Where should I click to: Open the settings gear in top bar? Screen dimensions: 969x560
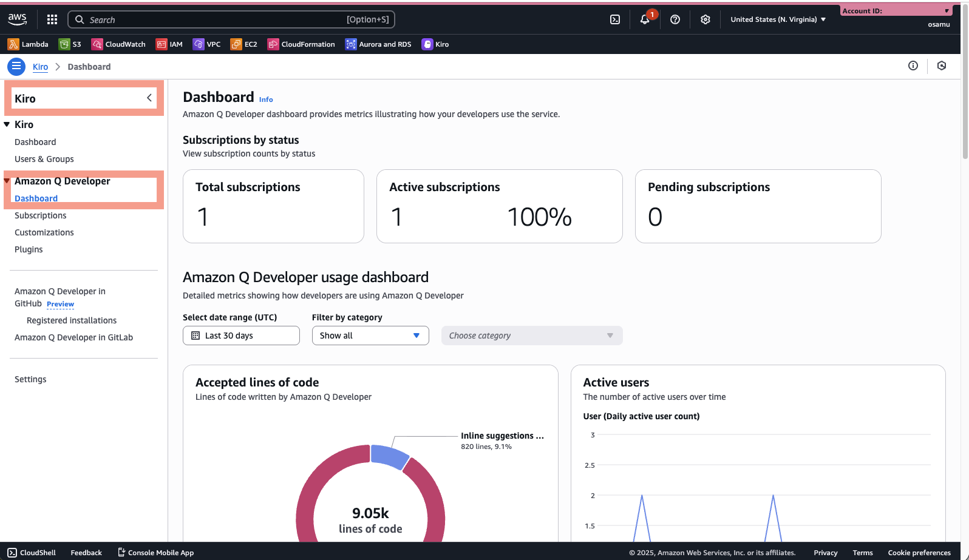[705, 19]
